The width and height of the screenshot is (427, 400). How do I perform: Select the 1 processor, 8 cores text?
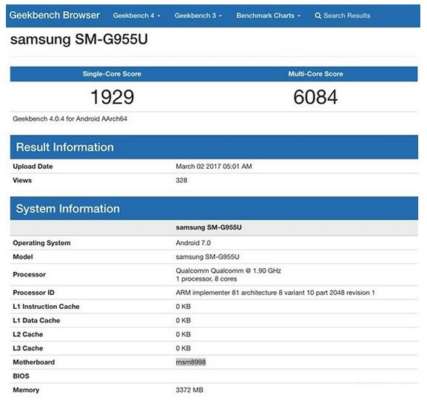(x=206, y=279)
